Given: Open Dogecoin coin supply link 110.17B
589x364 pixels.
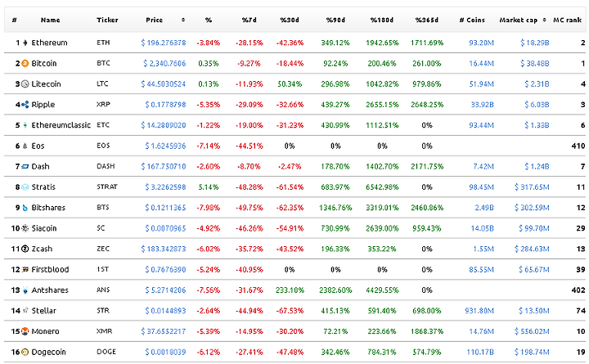Looking at the screenshot, I should 480,352.
